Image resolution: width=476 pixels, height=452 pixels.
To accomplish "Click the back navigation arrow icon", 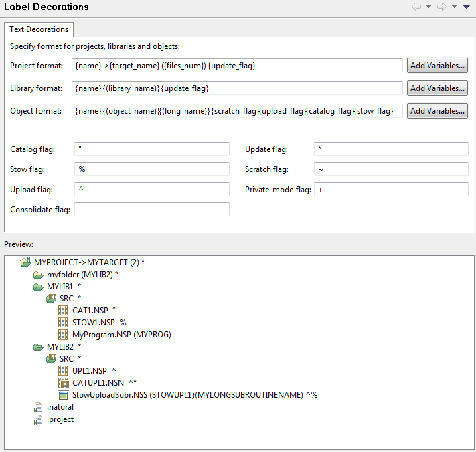I will coord(416,7).
